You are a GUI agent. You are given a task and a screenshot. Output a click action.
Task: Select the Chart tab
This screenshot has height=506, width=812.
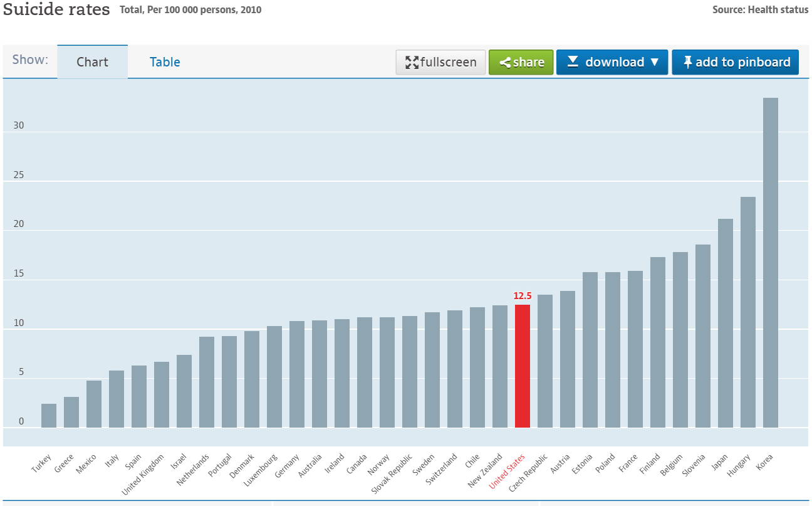92,62
